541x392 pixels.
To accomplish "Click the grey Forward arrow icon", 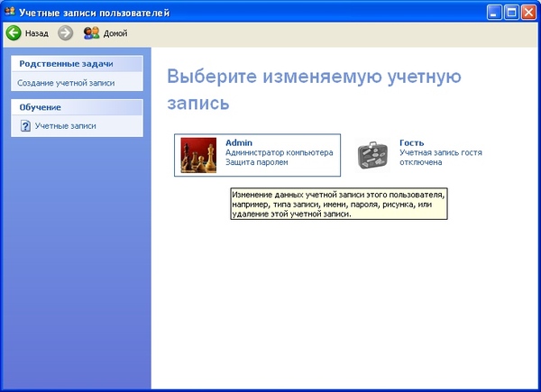I will [65, 33].
